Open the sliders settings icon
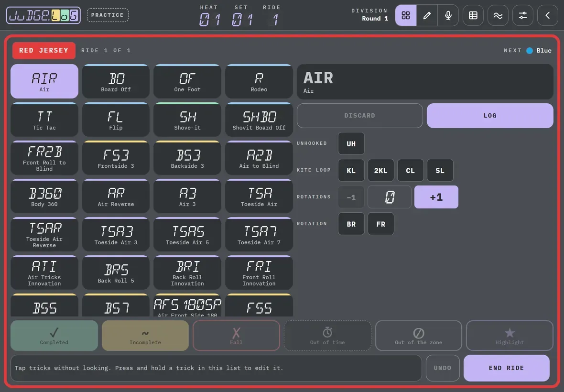The image size is (564, 392). pyautogui.click(x=522, y=15)
